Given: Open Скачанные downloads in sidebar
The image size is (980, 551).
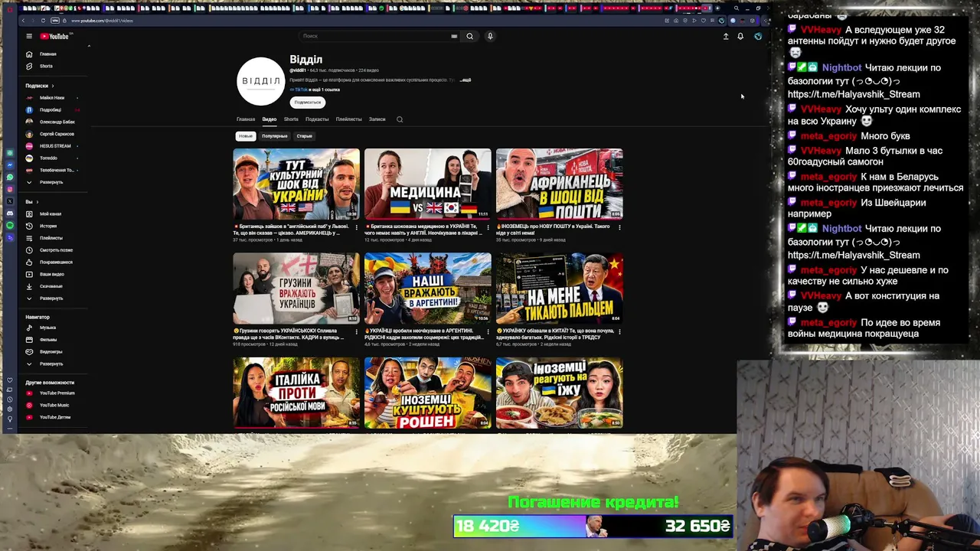Looking at the screenshot, I should 51,286.
